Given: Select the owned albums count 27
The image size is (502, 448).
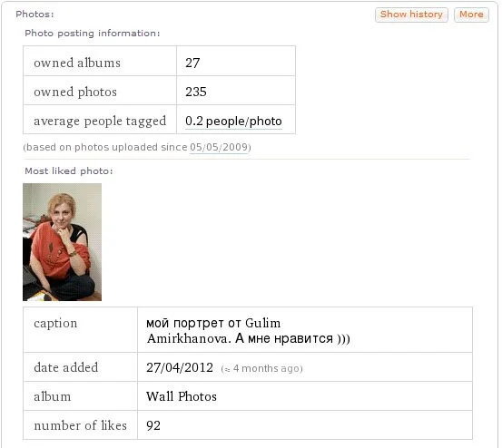Looking at the screenshot, I should (192, 63).
